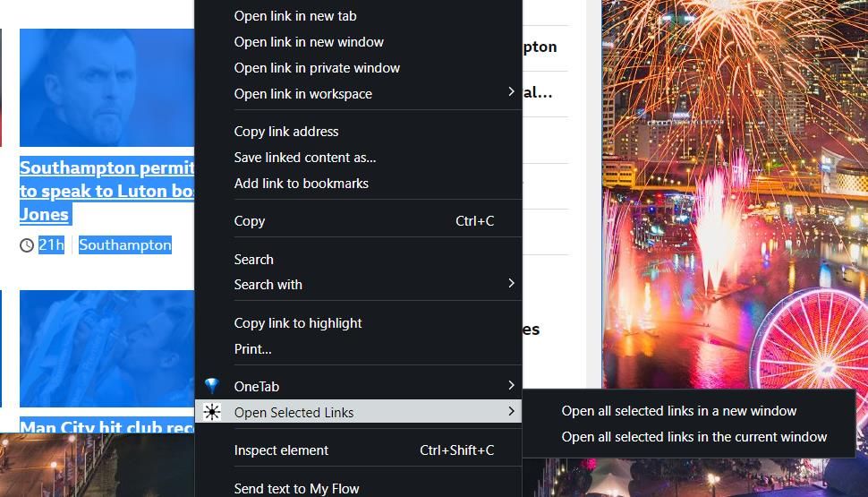Expand the Search with submenu
The height and width of the screenshot is (497, 868).
[358, 284]
